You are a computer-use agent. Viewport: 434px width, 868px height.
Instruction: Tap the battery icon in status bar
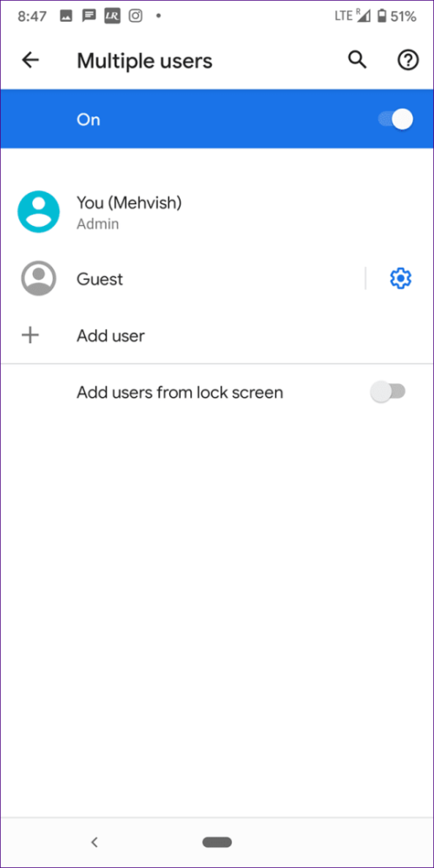(381, 16)
